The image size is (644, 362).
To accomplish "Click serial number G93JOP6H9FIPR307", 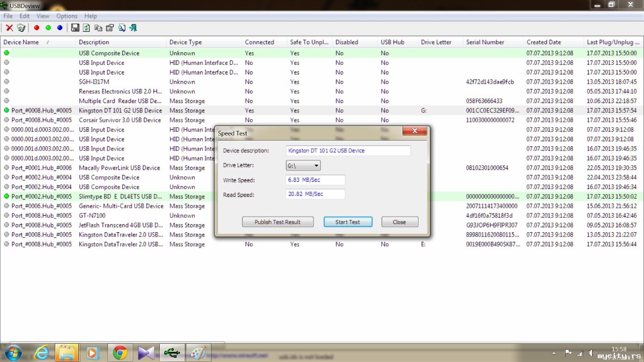I will 492,225.
